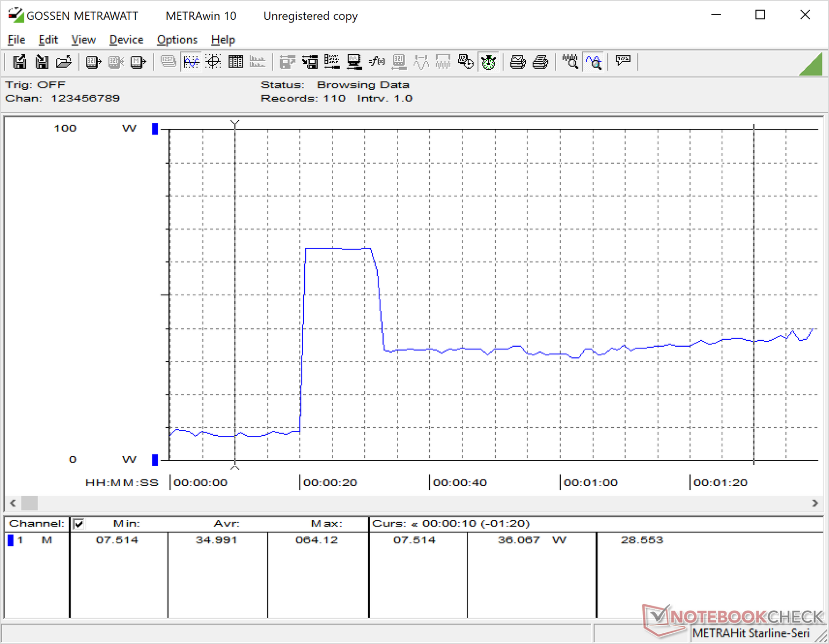This screenshot has height=644, width=829.
Task: Click the monitor with graph icon
Action: click(x=354, y=62)
